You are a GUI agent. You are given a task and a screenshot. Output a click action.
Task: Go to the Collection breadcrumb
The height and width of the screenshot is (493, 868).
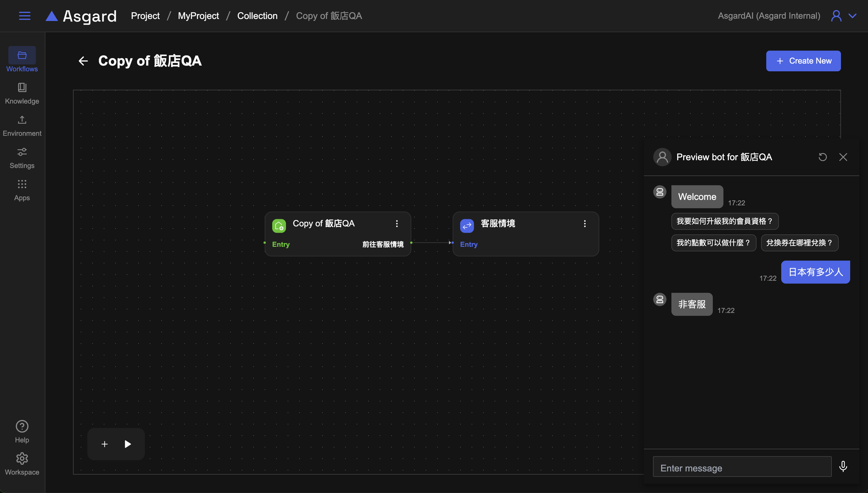[x=257, y=16]
